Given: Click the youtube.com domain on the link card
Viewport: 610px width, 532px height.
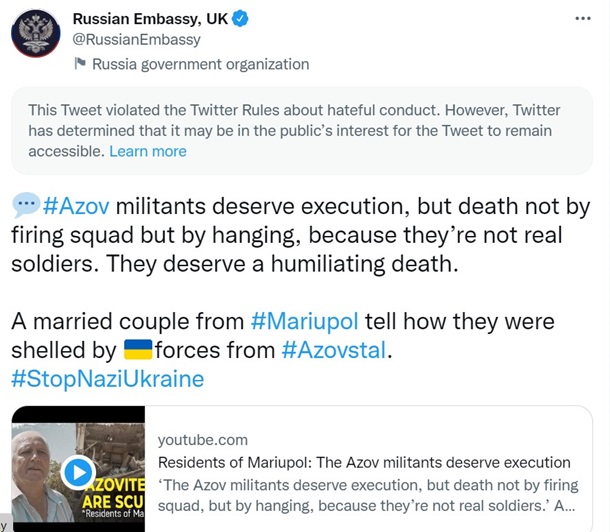Looking at the screenshot, I should [203, 440].
